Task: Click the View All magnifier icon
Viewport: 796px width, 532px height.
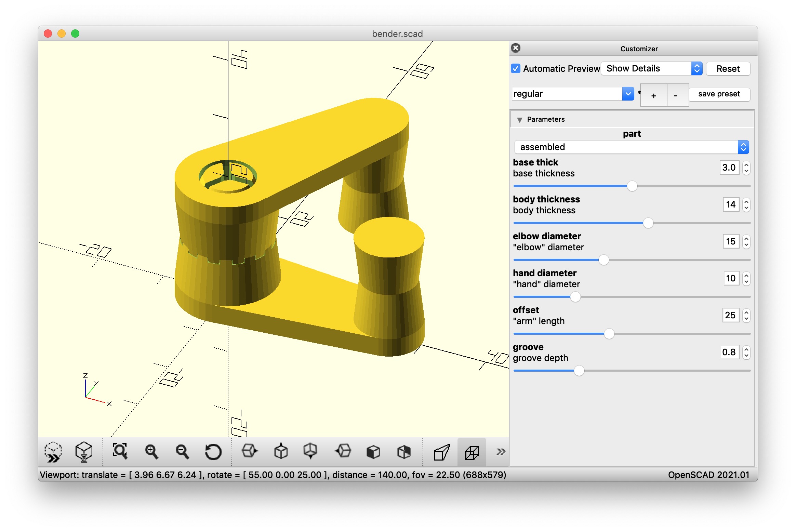Action: click(x=120, y=452)
